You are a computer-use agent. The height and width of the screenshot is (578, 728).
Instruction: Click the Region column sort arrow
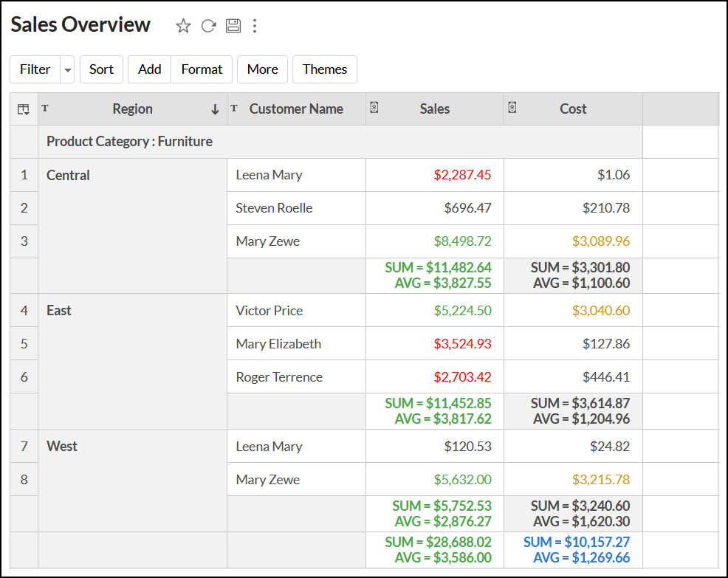(215, 109)
